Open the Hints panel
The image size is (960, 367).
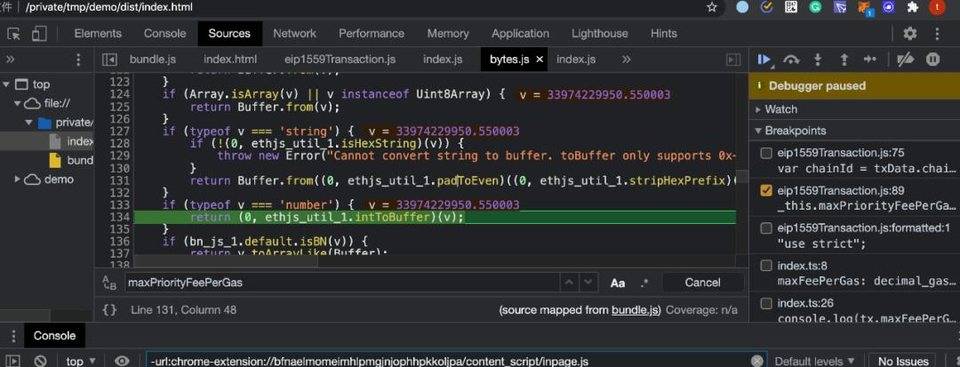(664, 34)
